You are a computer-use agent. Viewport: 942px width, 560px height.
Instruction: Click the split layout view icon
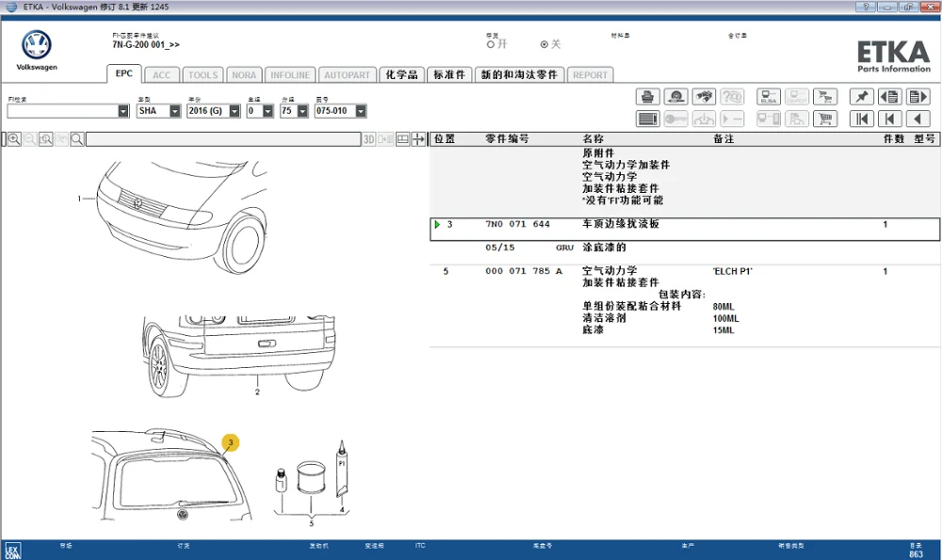[x=402, y=139]
